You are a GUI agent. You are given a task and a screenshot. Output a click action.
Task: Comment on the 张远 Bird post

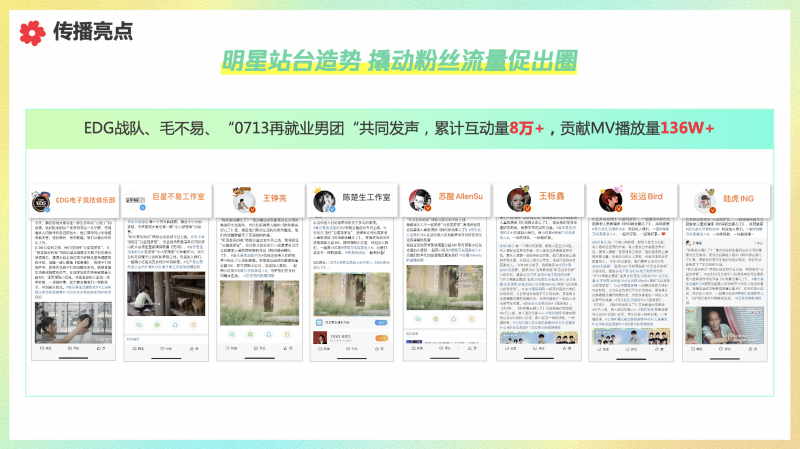coord(631,350)
